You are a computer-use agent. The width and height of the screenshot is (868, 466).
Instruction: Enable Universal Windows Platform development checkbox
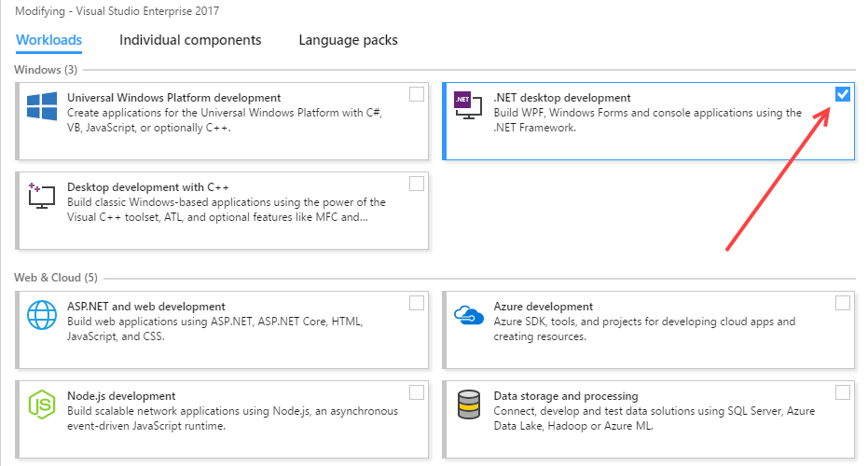(x=417, y=94)
